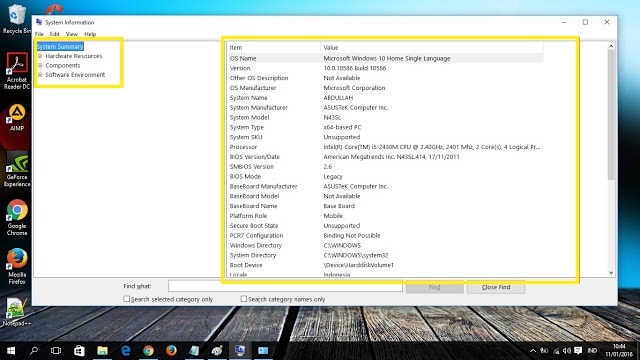Click the vertical scrollbar down arrow
The width and height of the screenshot is (640, 360).
(611, 273)
